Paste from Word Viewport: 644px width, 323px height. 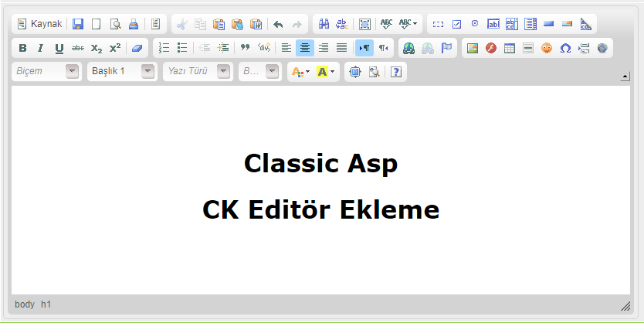click(x=256, y=24)
